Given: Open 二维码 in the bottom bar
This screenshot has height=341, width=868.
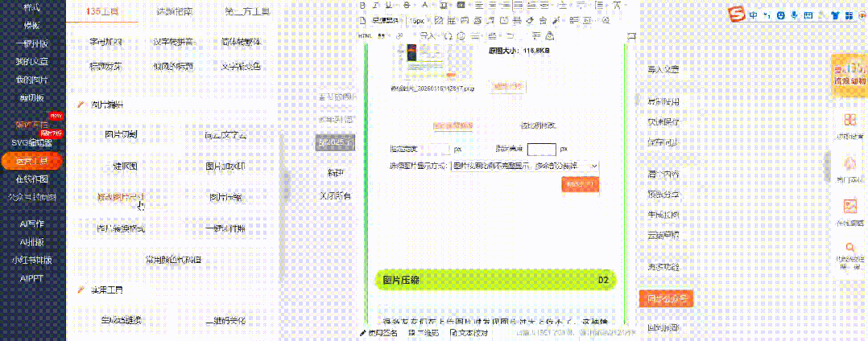Looking at the screenshot, I should [424, 333].
